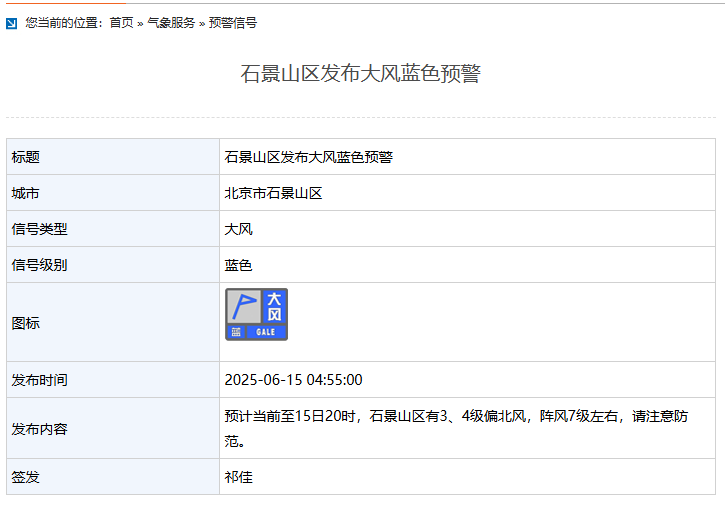Select the 图标 row label
Image resolution: width=725 pixels, height=509 pixels.
point(26,323)
